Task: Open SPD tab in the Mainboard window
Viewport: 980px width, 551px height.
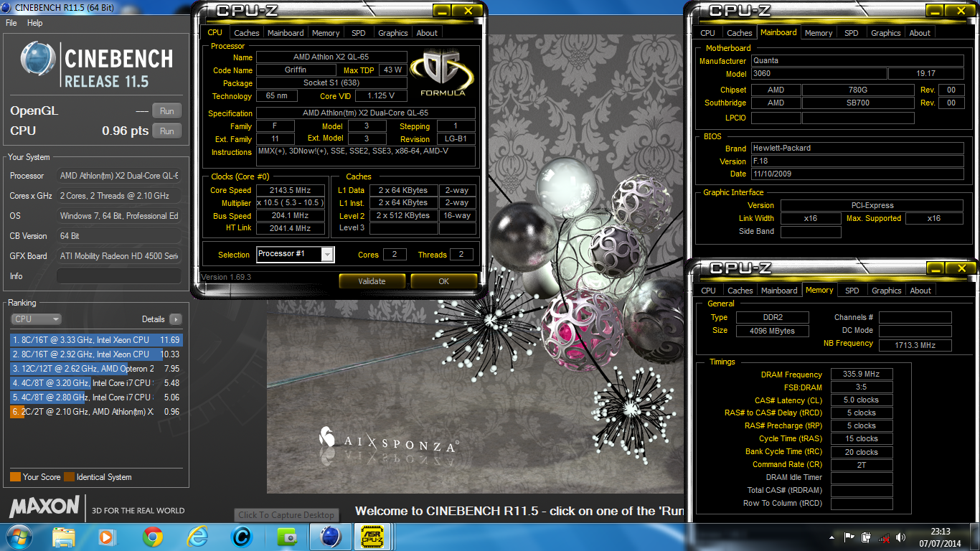Action: 851,33
